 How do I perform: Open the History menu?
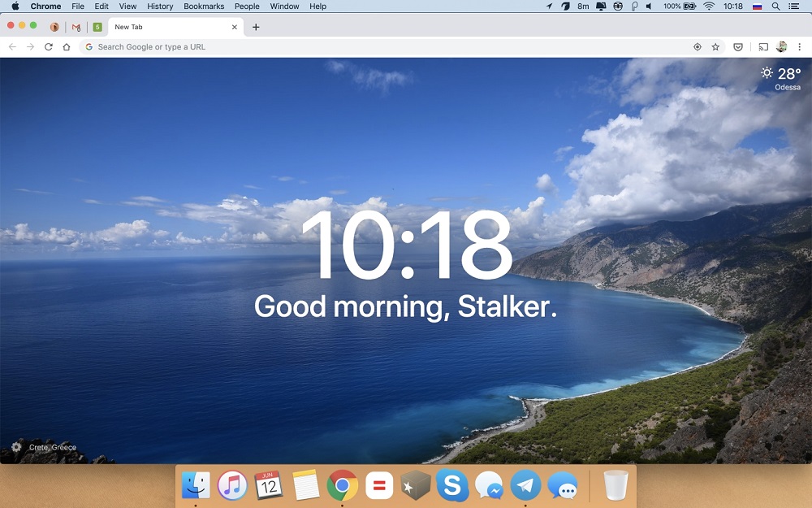pyautogui.click(x=160, y=7)
